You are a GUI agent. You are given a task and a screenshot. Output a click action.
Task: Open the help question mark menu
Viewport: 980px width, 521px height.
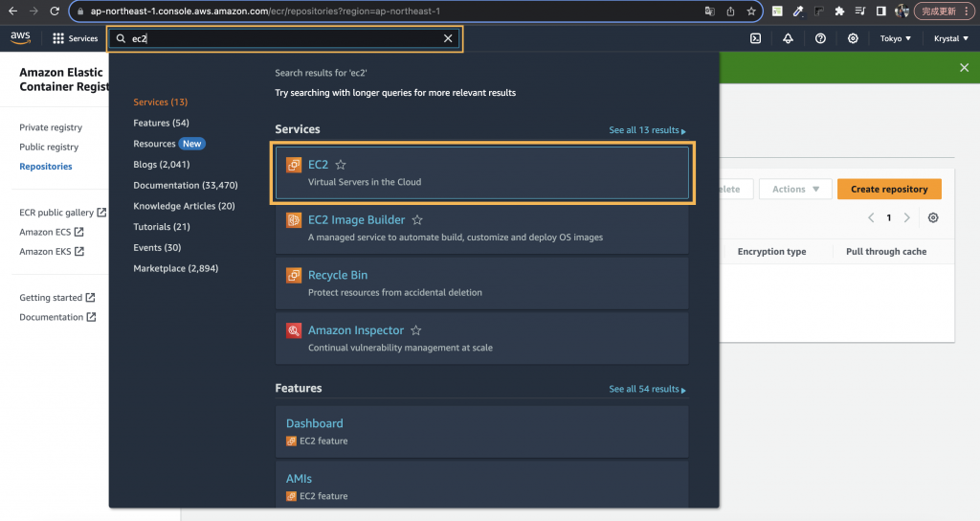click(820, 38)
